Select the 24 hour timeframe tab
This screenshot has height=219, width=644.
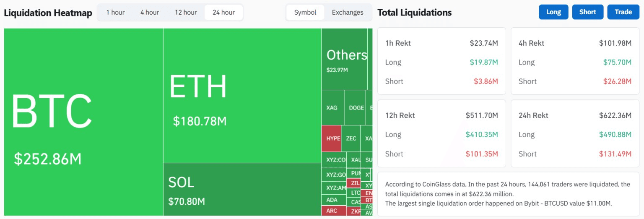click(x=223, y=13)
